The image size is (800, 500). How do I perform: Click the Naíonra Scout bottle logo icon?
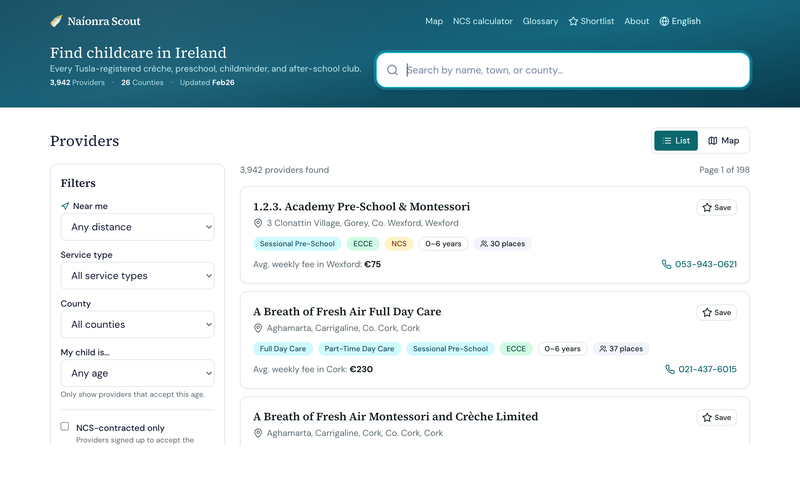[56, 21]
